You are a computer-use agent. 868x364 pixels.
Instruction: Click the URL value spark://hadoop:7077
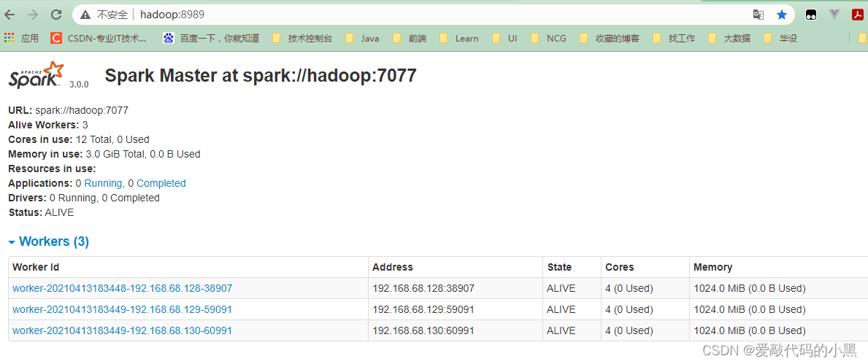click(82, 110)
